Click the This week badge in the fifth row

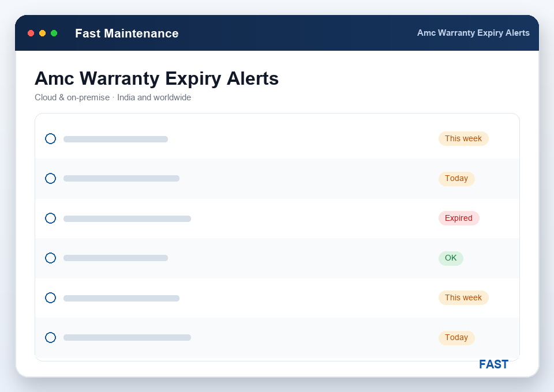463,298
